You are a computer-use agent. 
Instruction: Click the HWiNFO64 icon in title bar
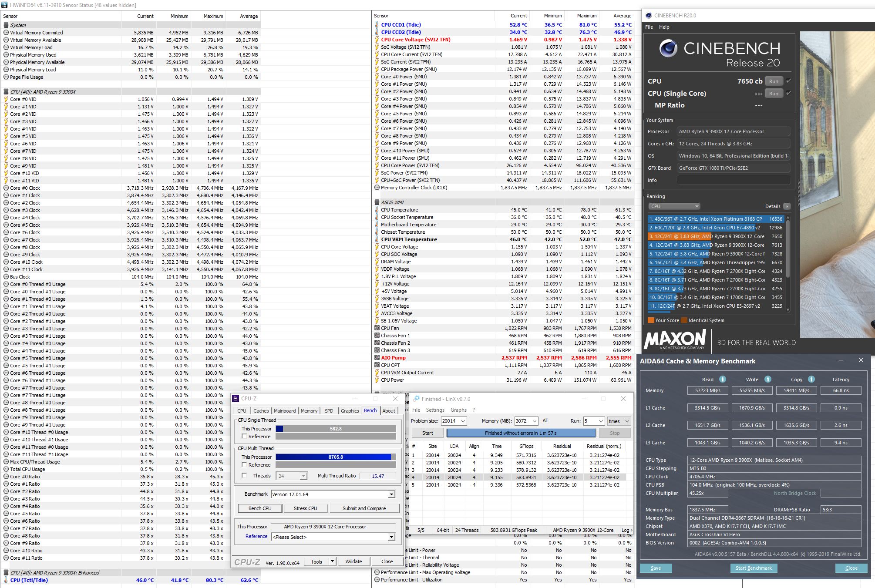click(x=4, y=5)
